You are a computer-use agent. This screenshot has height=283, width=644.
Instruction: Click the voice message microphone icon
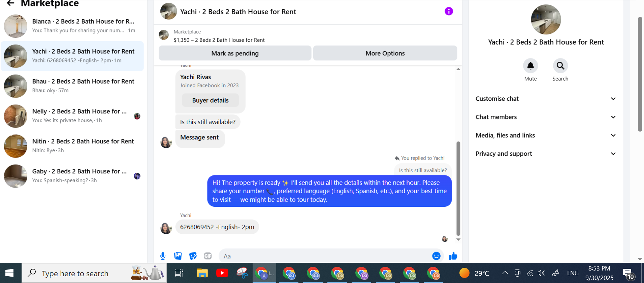pyautogui.click(x=163, y=256)
